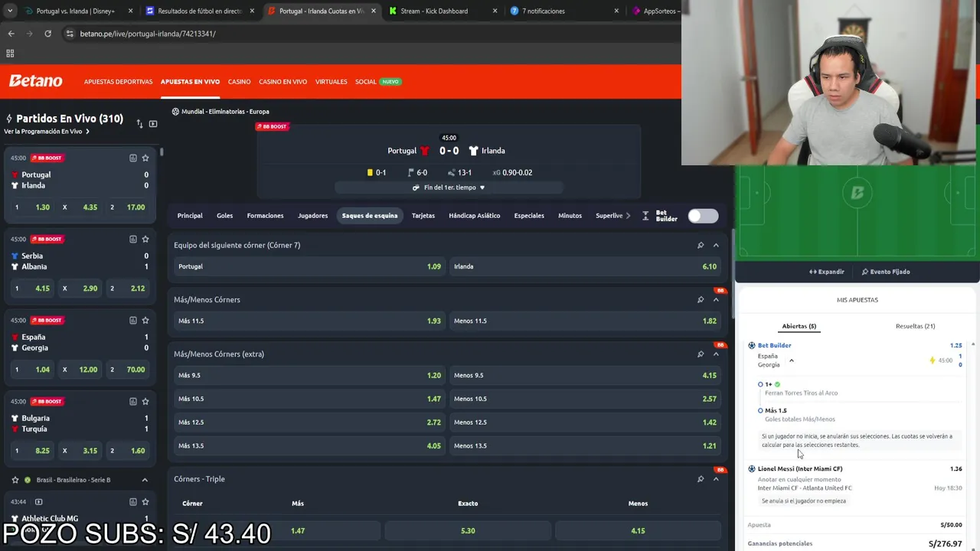Open Ver la Programación En Vivo
The height and width of the screenshot is (551, 980).
pyautogui.click(x=47, y=132)
